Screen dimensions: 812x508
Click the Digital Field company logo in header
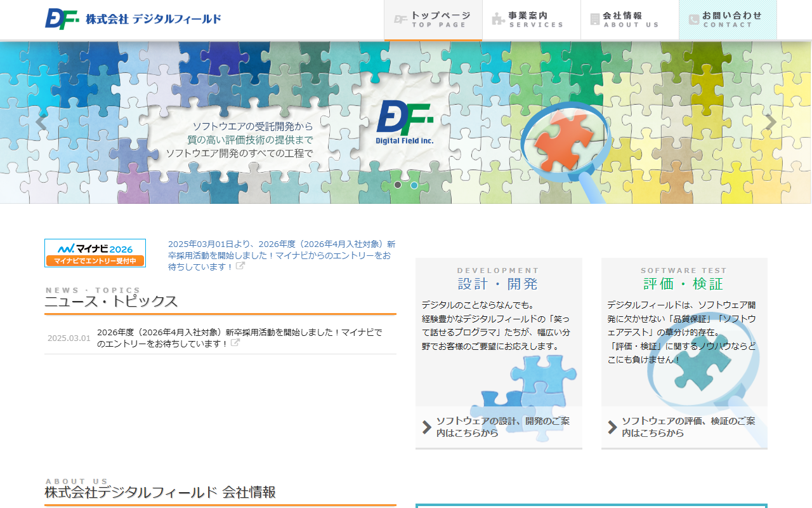133,18
